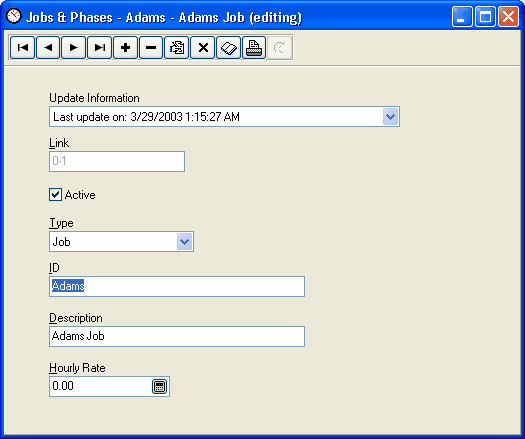Click into the ID field containing Adams

pos(177,286)
